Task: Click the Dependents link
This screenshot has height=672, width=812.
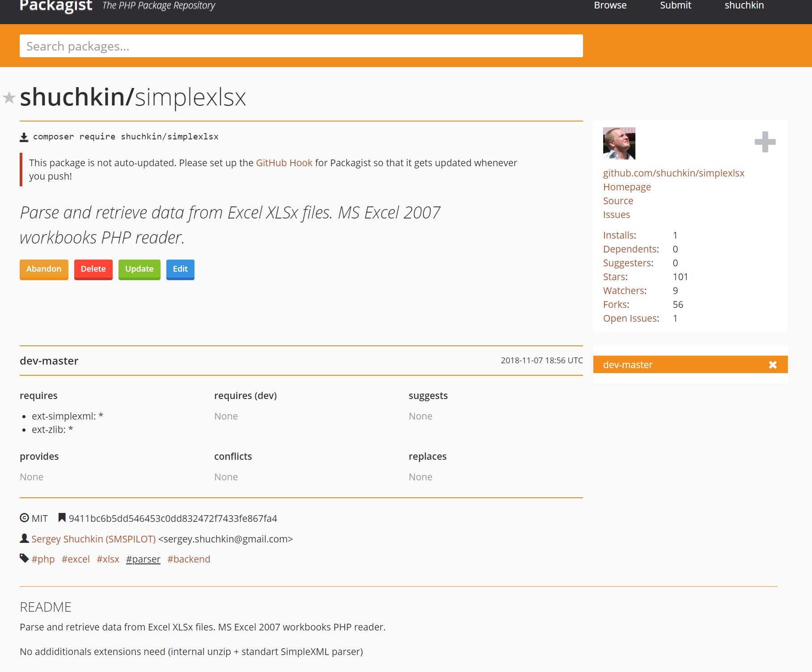Action: [631, 249]
